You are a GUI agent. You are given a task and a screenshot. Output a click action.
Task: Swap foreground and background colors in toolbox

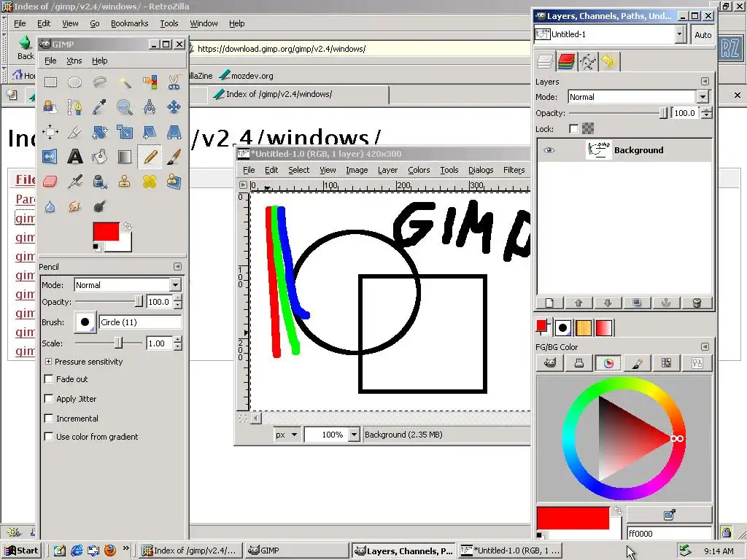(x=127, y=226)
